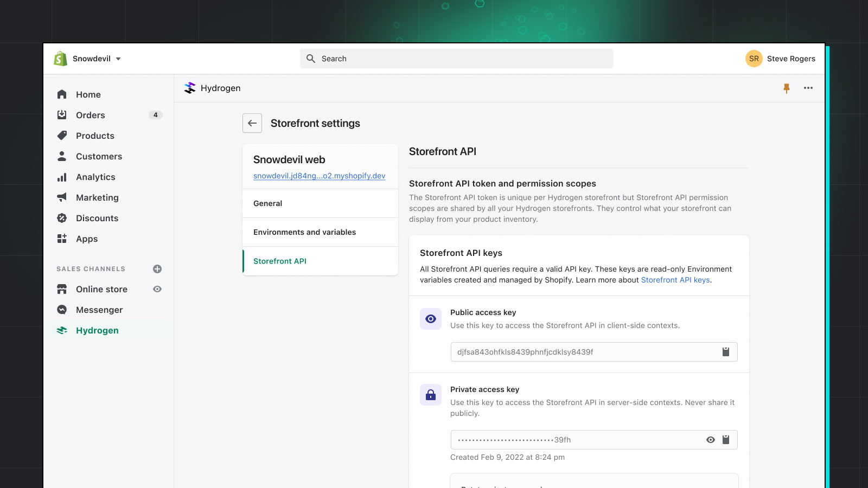868x488 pixels.
Task: Open Home from the sidebar
Action: tap(88, 94)
